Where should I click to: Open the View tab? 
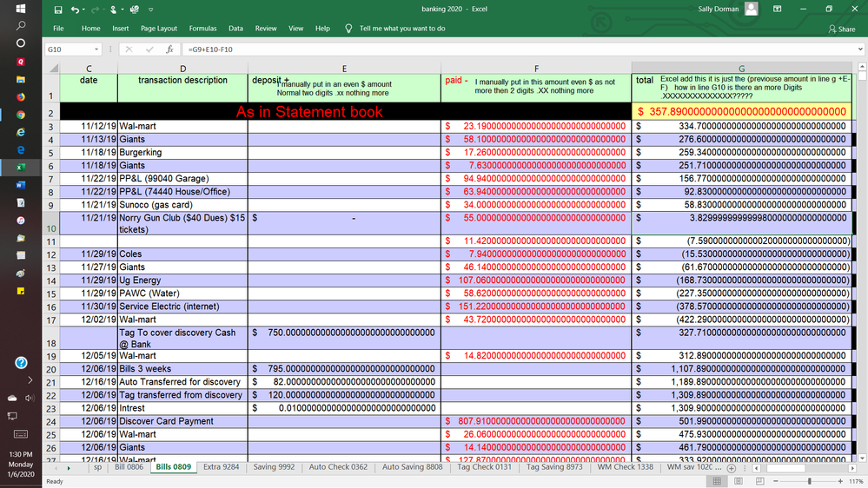click(x=295, y=28)
